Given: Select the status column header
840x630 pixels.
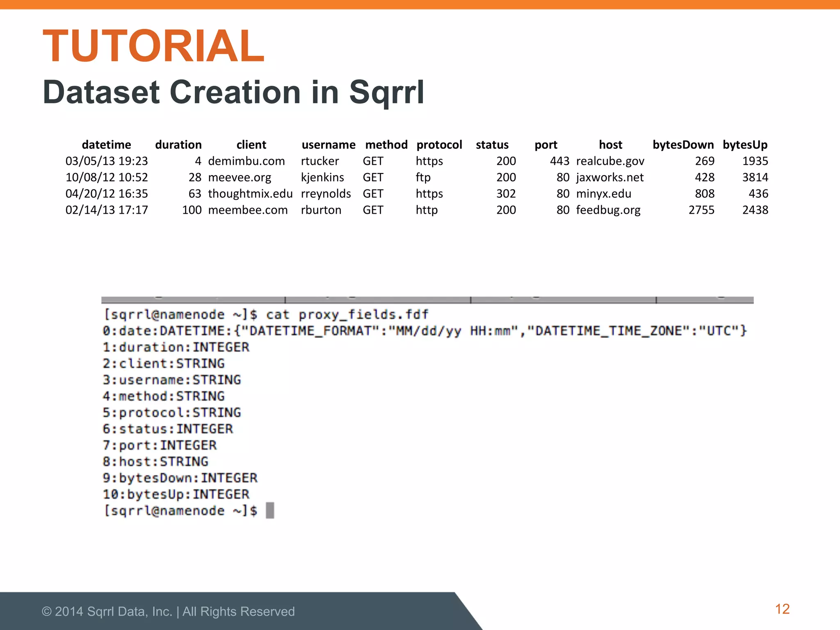Looking at the screenshot, I should pyautogui.click(x=492, y=145).
